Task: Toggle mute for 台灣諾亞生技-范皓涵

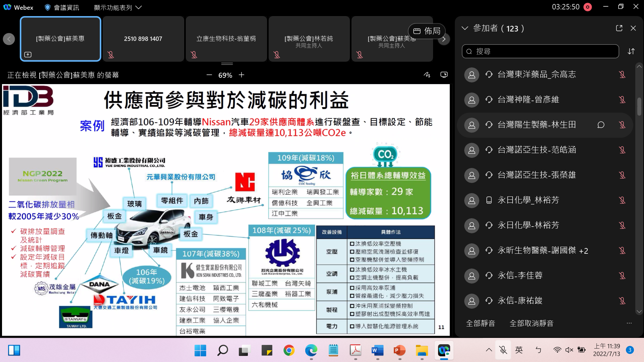Action: tap(622, 150)
